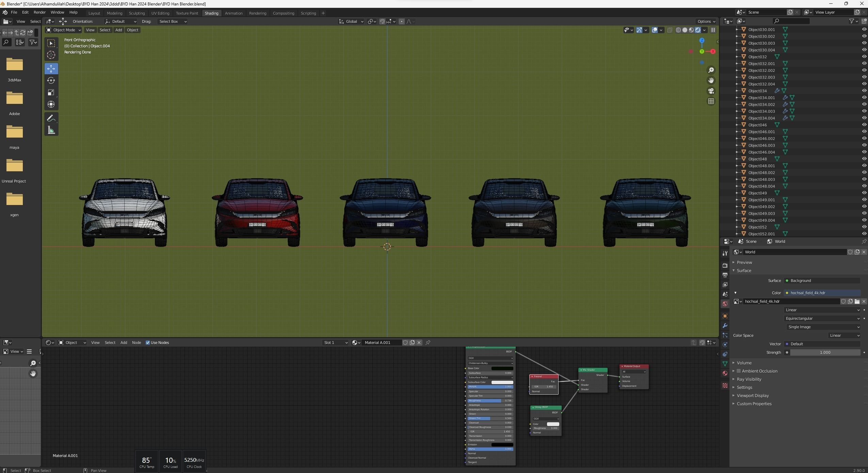The height and width of the screenshot is (473, 868).
Task: Toggle viewport overlays button
Action: click(x=655, y=30)
